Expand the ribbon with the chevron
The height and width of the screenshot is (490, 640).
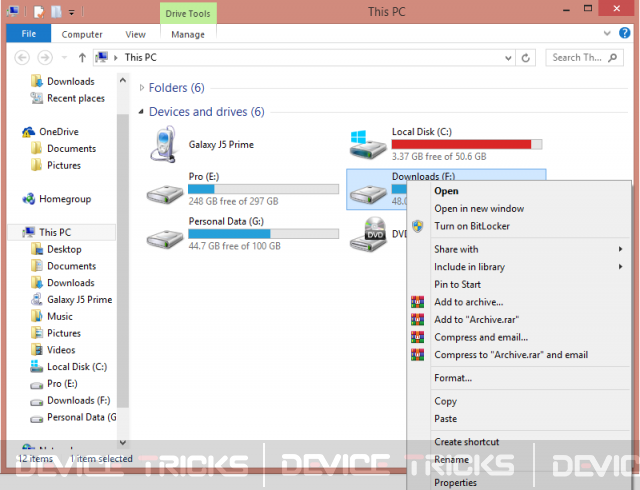(x=607, y=33)
